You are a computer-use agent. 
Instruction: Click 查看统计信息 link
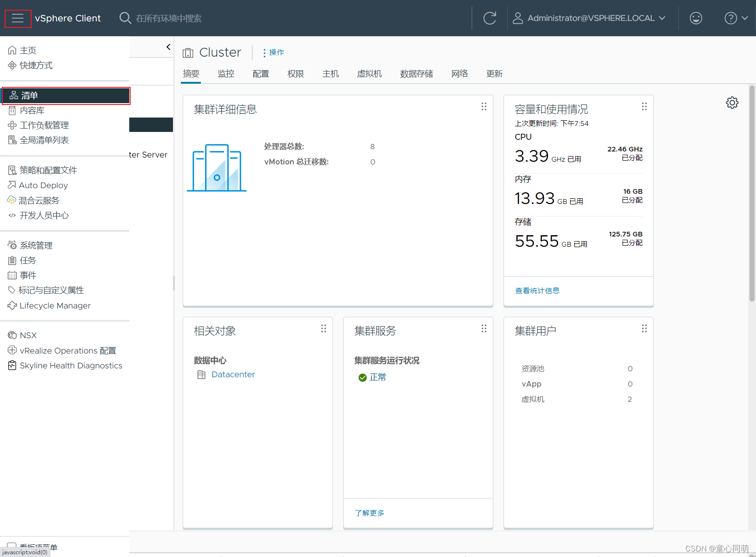coord(537,291)
